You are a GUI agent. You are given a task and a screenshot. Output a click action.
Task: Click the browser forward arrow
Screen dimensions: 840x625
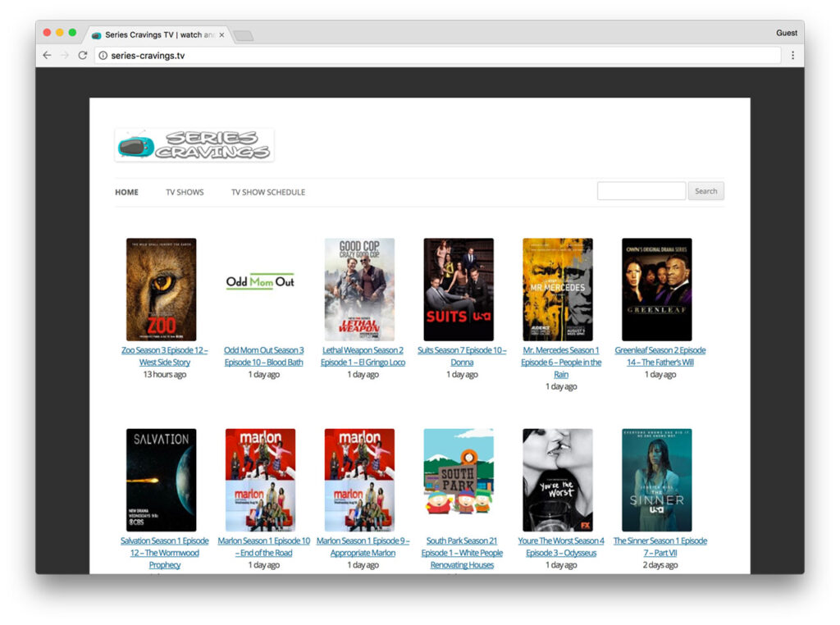click(65, 55)
